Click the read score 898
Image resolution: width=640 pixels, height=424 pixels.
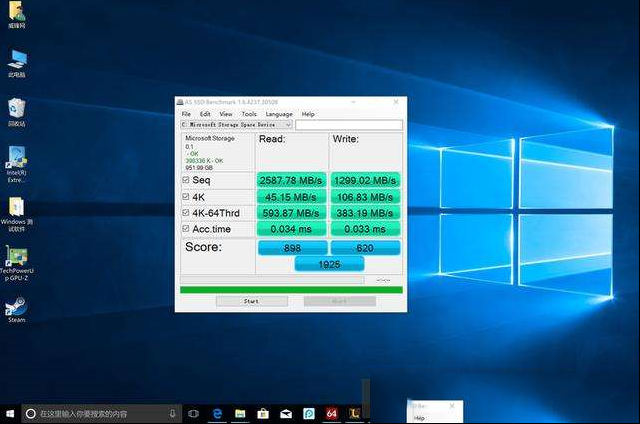(x=292, y=248)
